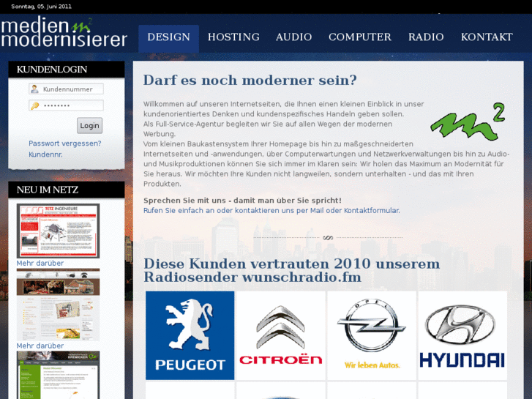Click the password input field

66,105
